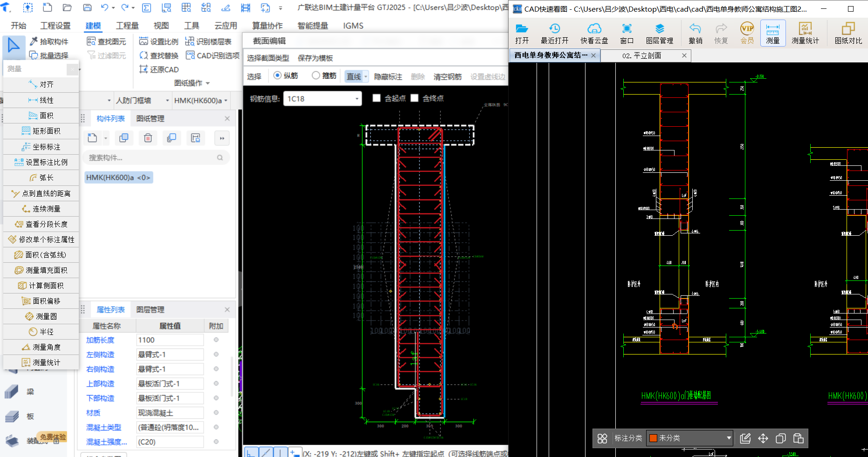The image size is (868, 457).
Task: Click the grid icon left of 标注分类
Action: tap(602, 438)
